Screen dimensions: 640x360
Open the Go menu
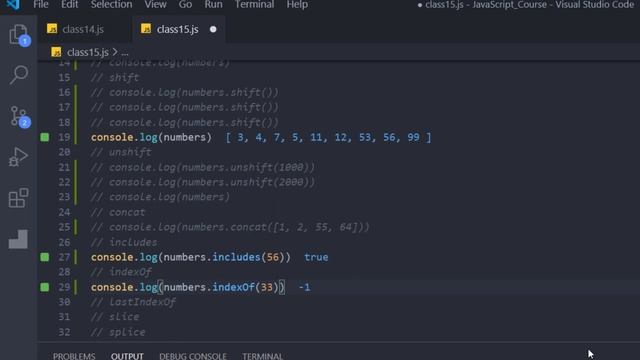coord(185,4)
